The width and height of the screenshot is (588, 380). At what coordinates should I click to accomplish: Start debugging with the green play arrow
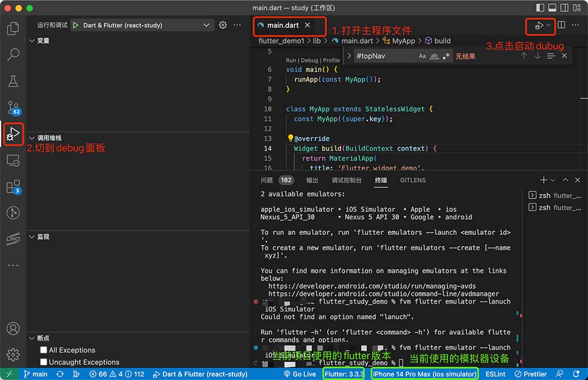click(75, 25)
